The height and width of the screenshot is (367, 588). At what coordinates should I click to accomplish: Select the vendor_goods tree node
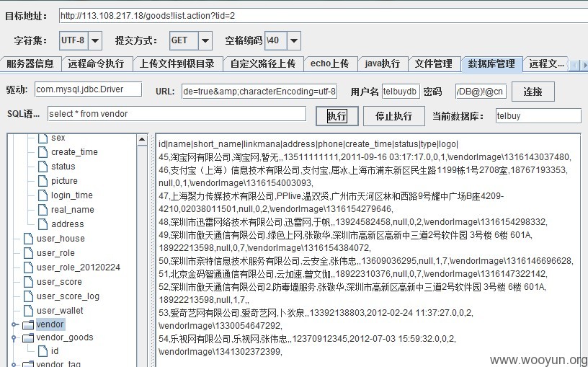(65, 337)
